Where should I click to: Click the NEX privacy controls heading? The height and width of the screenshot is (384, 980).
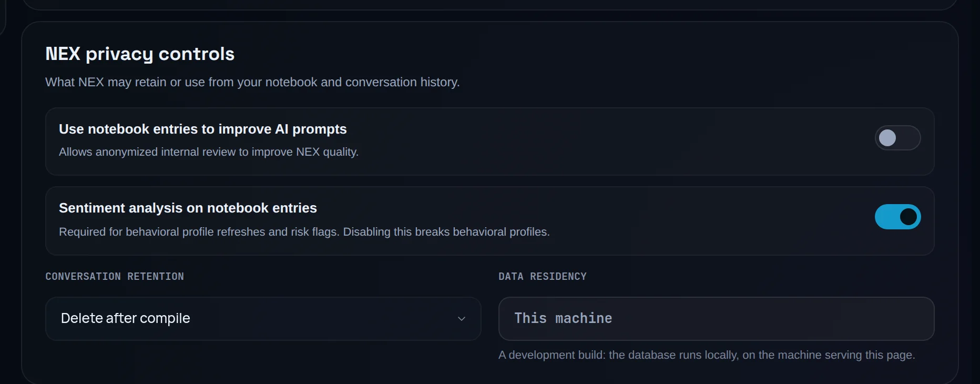(140, 54)
